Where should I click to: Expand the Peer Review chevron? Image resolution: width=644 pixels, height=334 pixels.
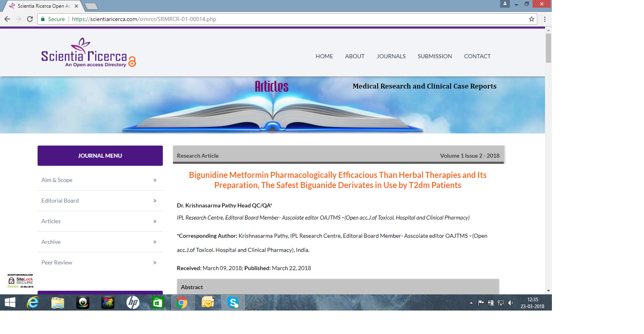155,263
